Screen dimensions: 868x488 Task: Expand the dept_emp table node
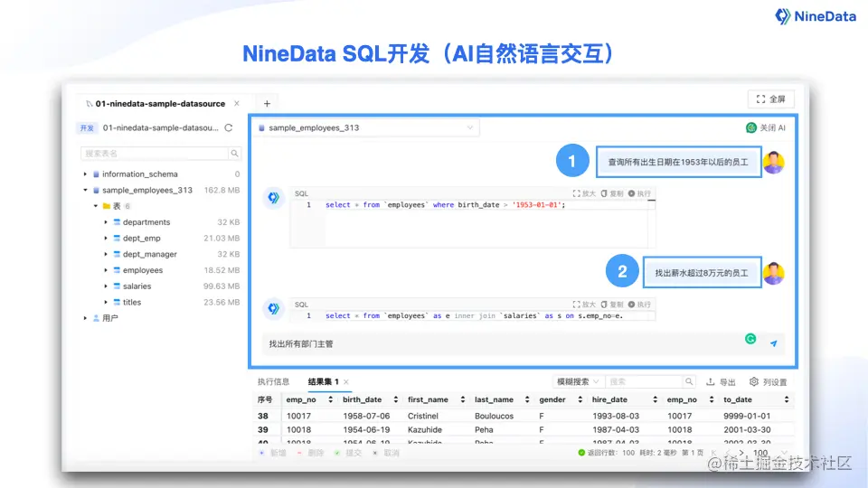(106, 238)
